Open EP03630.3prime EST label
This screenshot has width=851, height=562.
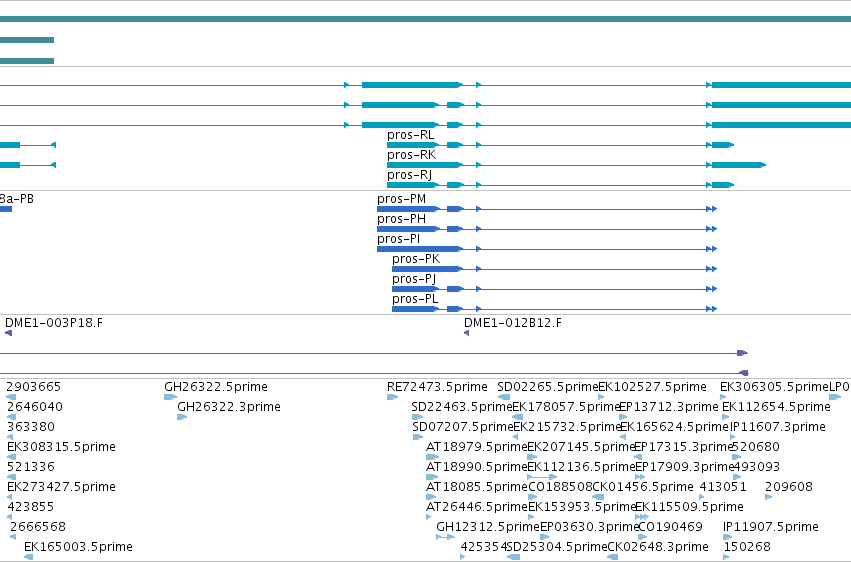589,527
